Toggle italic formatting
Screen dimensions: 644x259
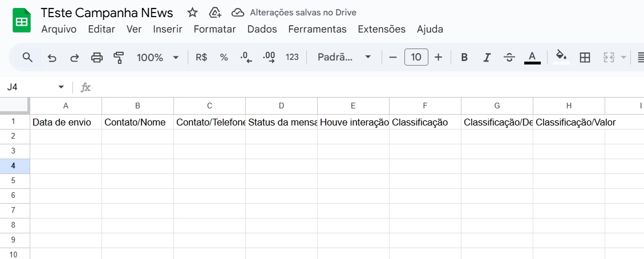point(487,57)
